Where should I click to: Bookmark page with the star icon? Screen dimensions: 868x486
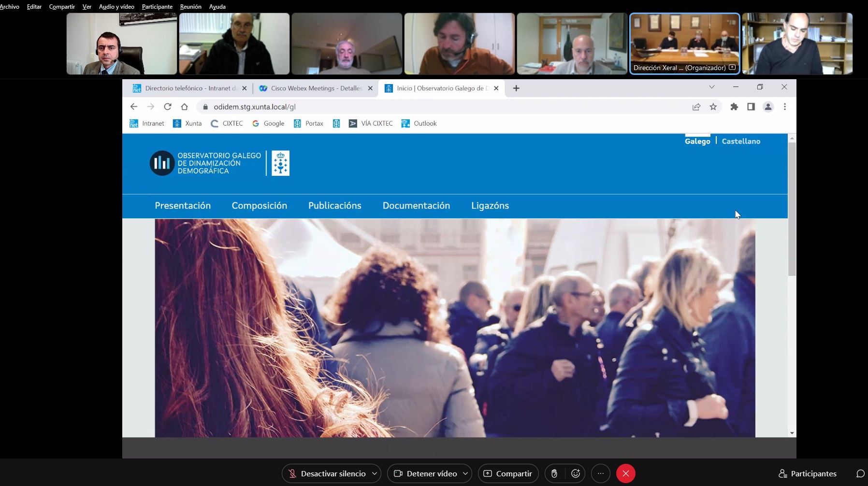(713, 107)
